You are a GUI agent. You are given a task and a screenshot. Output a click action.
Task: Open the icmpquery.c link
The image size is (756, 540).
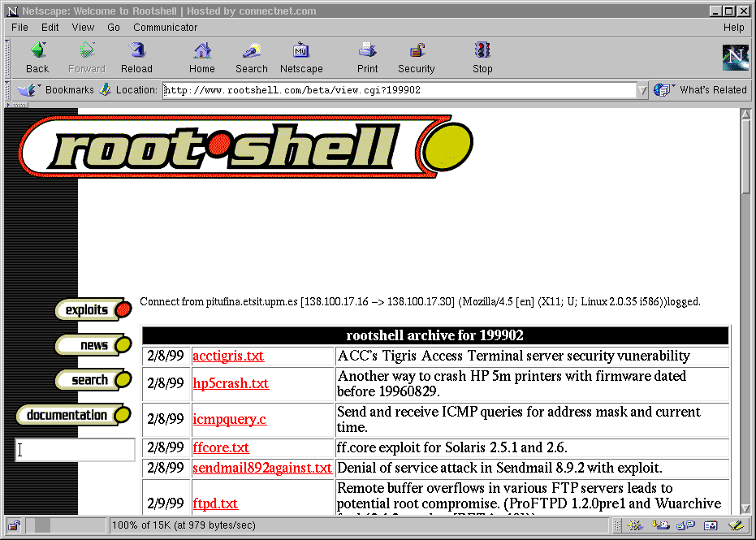pos(229,420)
